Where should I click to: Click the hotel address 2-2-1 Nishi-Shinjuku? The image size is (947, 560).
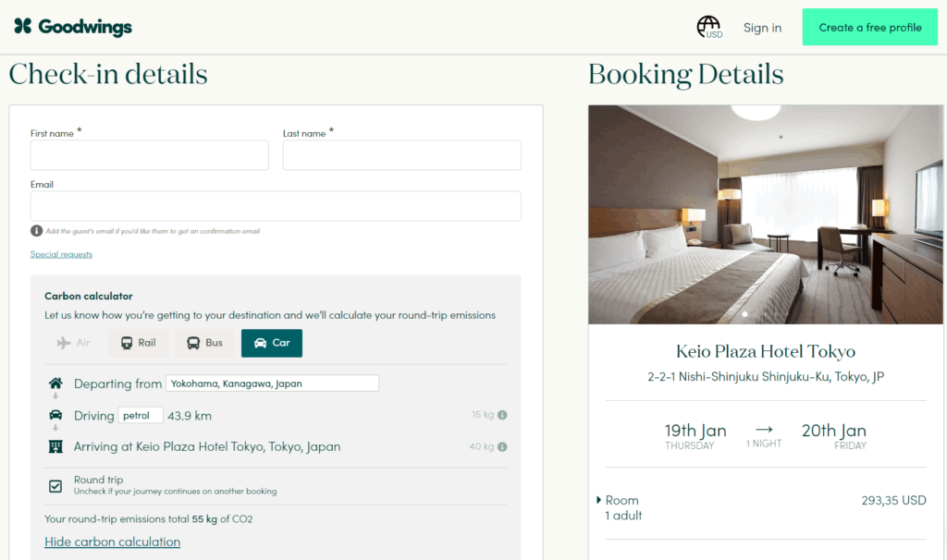(x=766, y=376)
